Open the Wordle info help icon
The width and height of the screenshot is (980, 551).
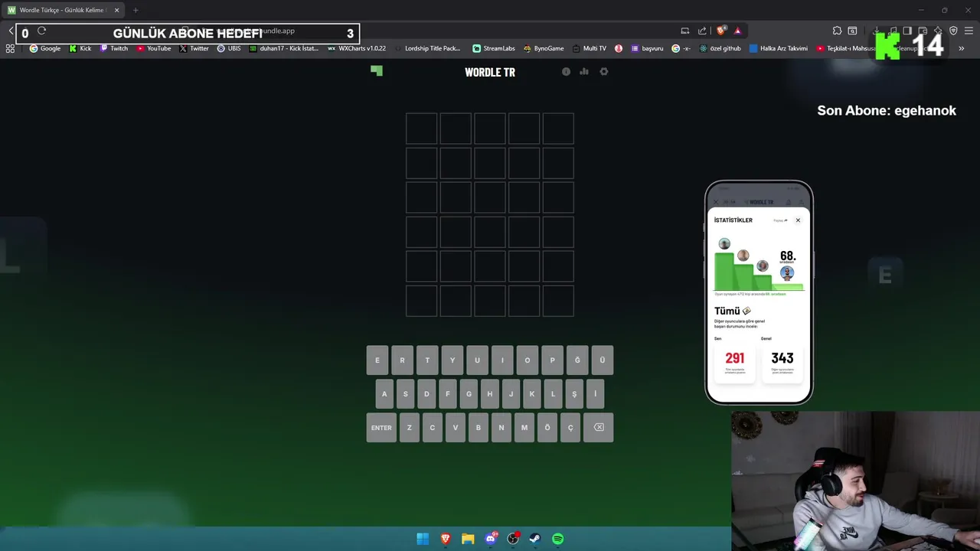pos(567,71)
